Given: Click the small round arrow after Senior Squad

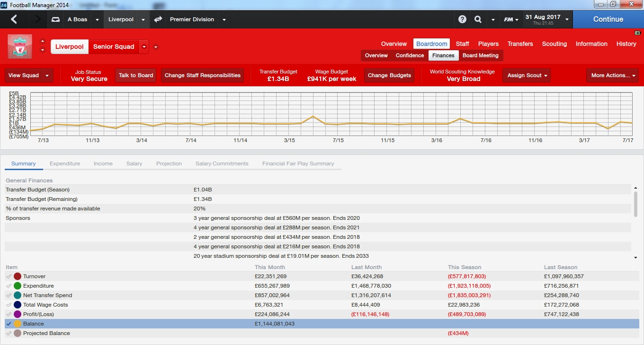Looking at the screenshot, I should tap(156, 47).
